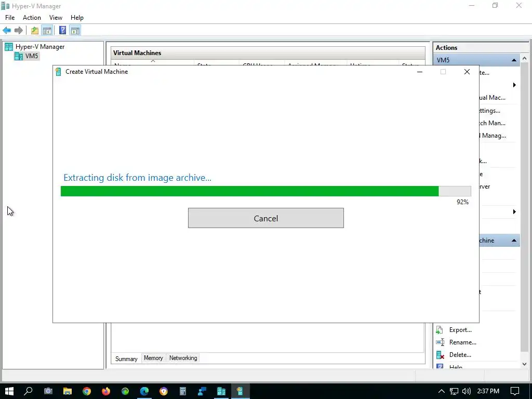The height and width of the screenshot is (399, 532).
Task: Click the Forward arrow in the toolbar
Action: point(19,31)
